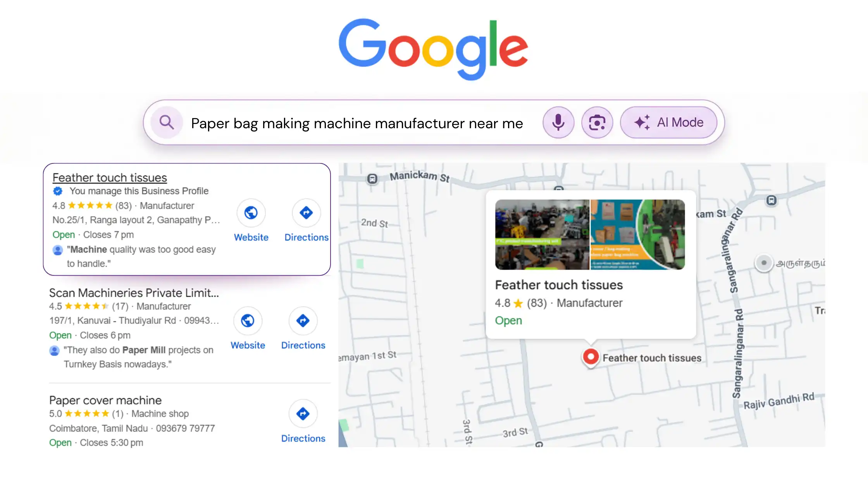
Task: Click the search query text field
Action: click(x=356, y=123)
